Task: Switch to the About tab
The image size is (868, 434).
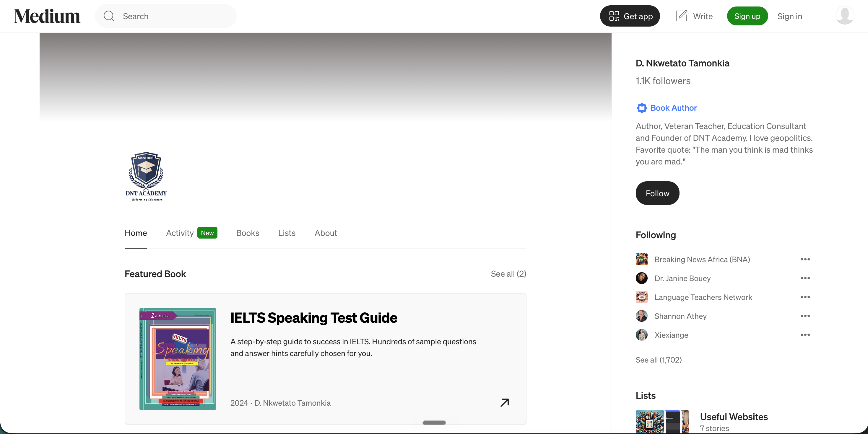Action: click(326, 233)
